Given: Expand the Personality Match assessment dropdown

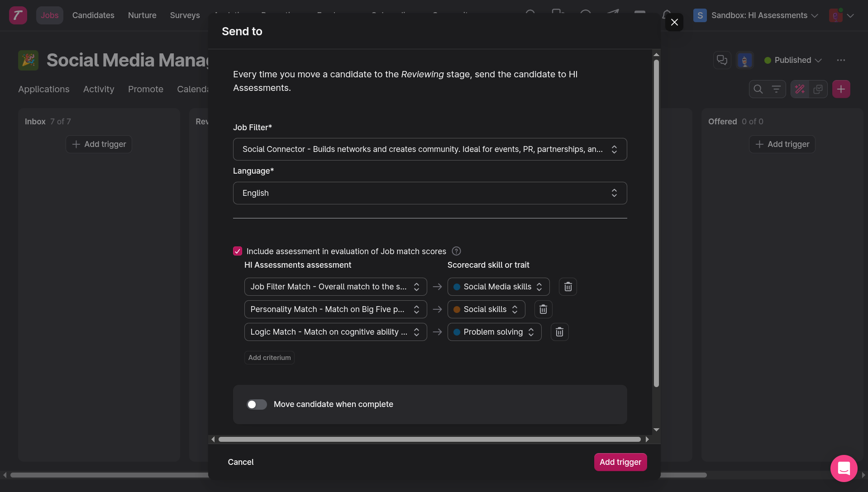Looking at the screenshot, I should tap(335, 309).
